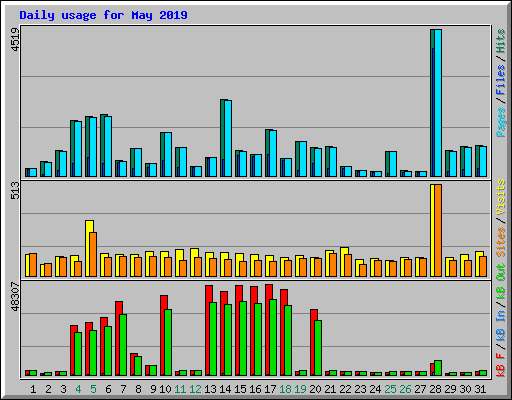Viewport: 512px width, 400px height.
Task: Click day 1 on the x-axis
Action: point(33,389)
